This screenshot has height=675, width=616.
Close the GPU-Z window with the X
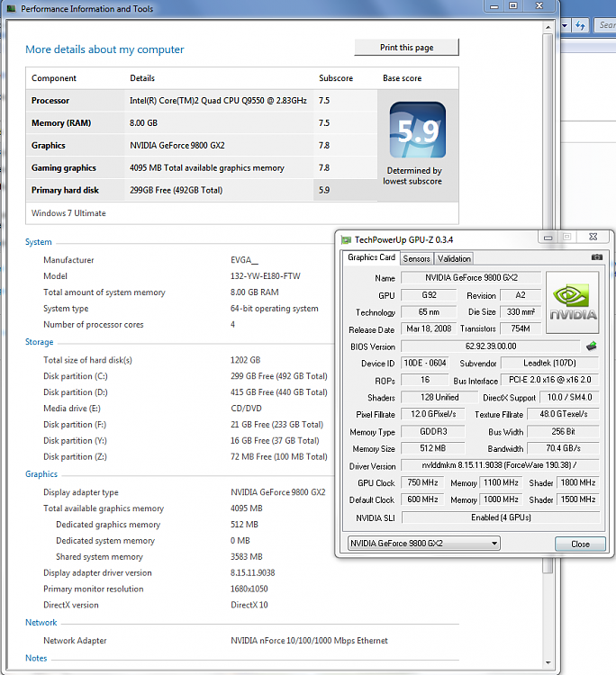click(x=593, y=237)
